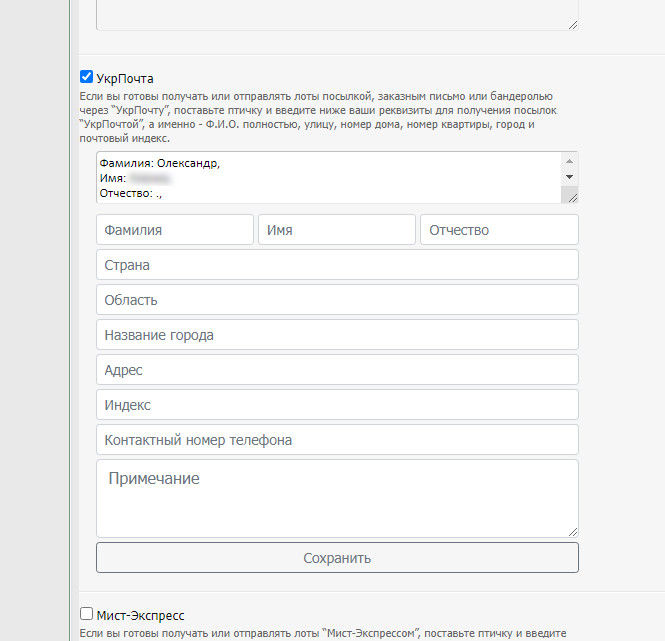Click the resize grip of the top textarea
Screen dimensions: 665x641
(572, 23)
